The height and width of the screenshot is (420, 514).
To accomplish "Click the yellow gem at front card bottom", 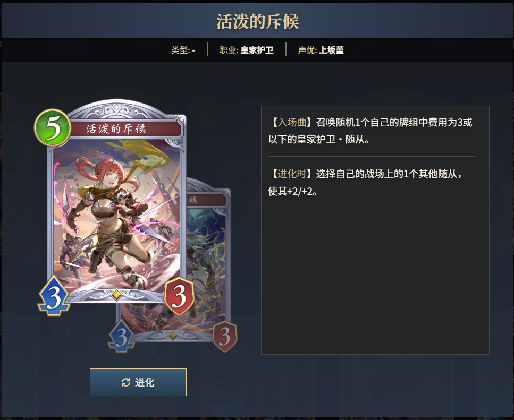I will click(x=116, y=295).
